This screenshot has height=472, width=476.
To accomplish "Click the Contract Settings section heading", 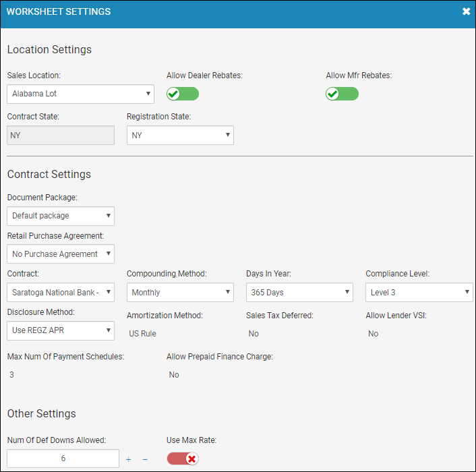I will pyautogui.click(x=49, y=174).
